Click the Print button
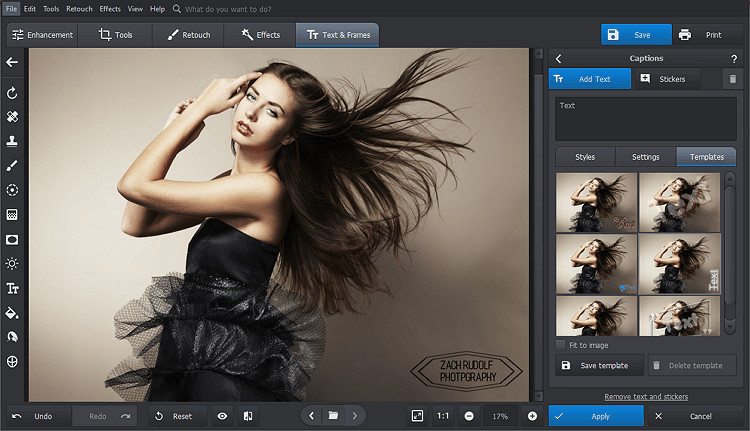Viewport: 750px width, 431px height. click(x=707, y=35)
